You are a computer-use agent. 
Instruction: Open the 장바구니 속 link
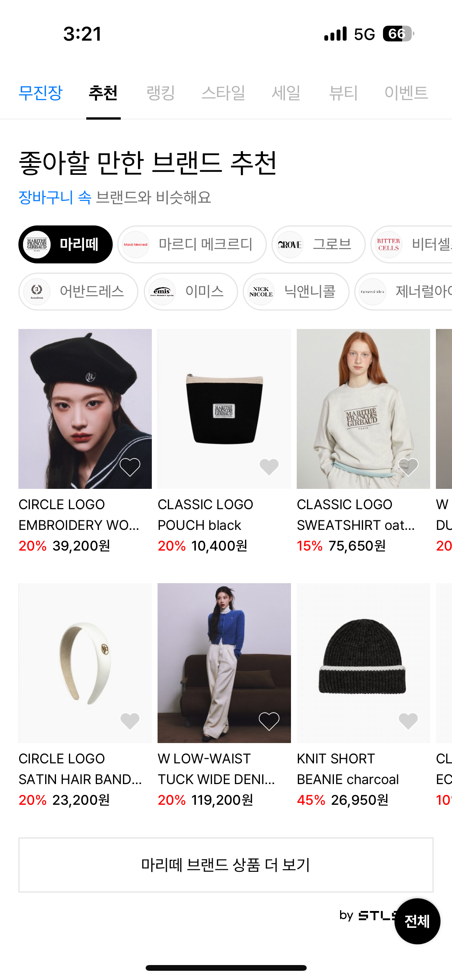point(55,197)
